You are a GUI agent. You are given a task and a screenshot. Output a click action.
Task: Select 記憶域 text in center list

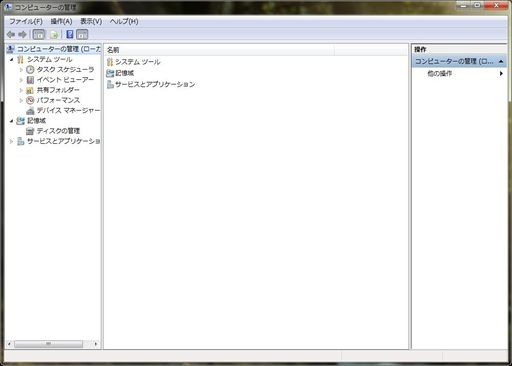[124, 73]
